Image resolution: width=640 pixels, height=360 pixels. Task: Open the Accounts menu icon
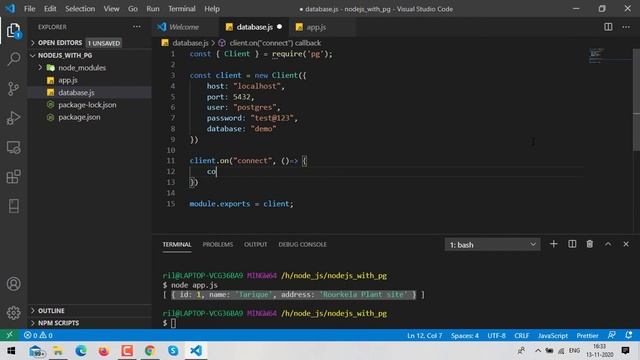pyautogui.click(x=13, y=284)
